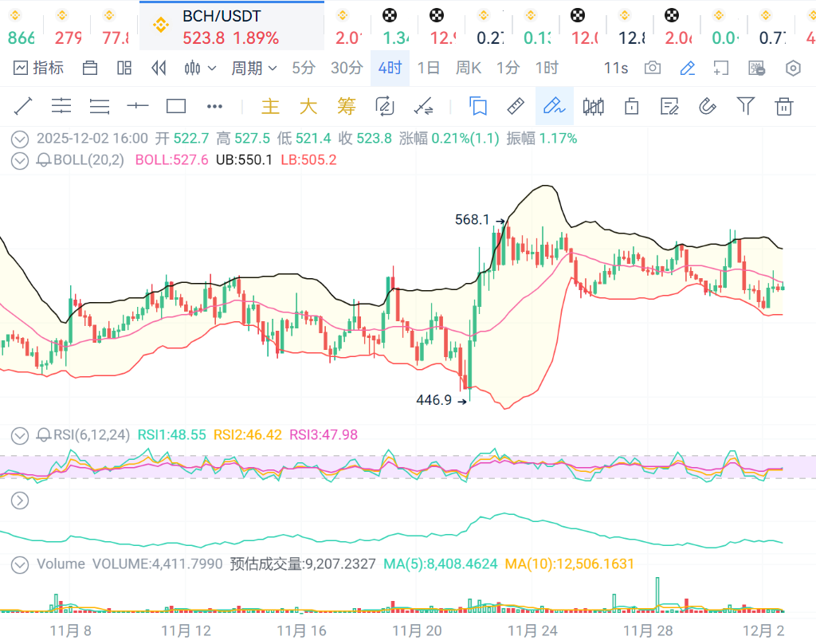Expand the collapsed indicator panel below RSI
Viewport: 816px width, 644px height.
[x=20, y=501]
